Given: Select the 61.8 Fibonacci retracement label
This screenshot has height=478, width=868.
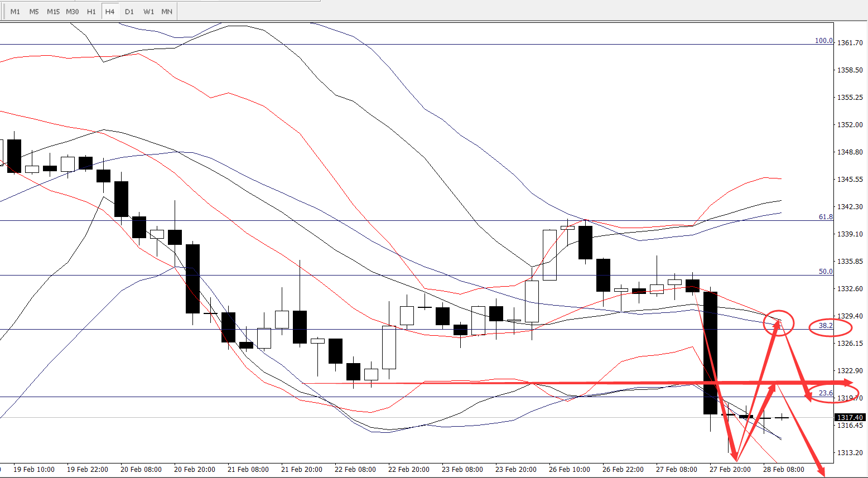Looking at the screenshot, I should click(x=826, y=217).
